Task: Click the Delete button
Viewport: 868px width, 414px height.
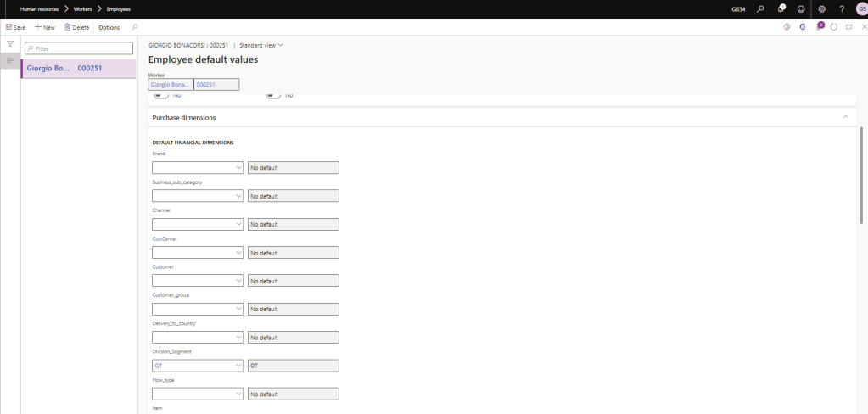Action: click(x=76, y=27)
